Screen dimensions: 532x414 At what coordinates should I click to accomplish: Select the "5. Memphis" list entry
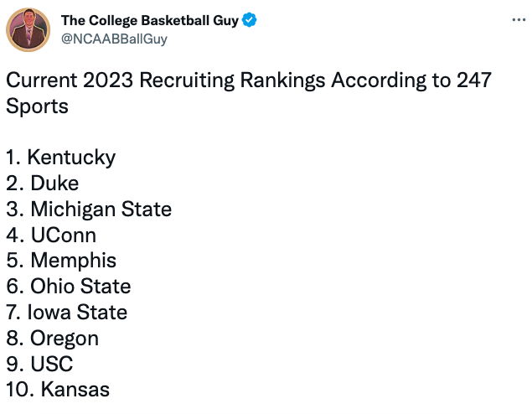61,261
